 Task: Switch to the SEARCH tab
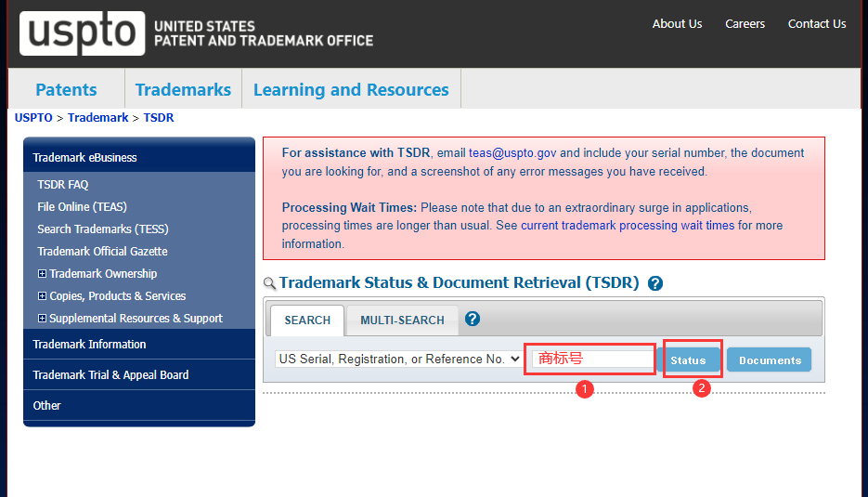[307, 320]
